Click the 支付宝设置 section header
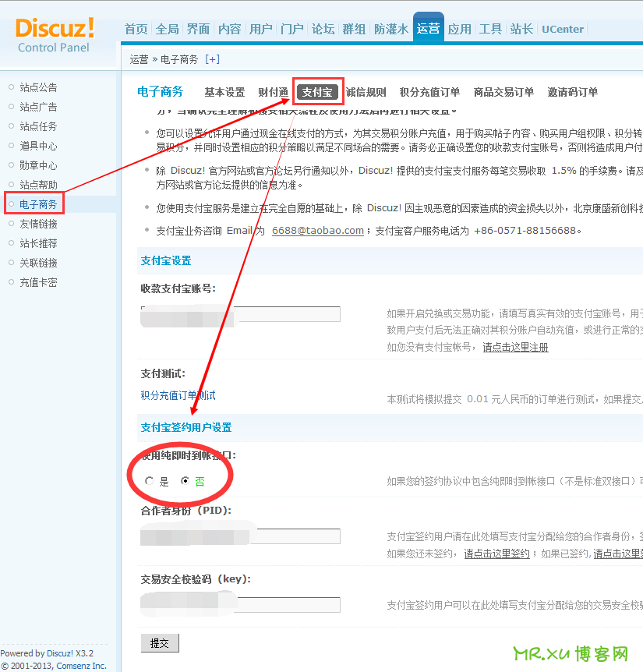Image resolution: width=643 pixels, height=672 pixels. pos(166,260)
